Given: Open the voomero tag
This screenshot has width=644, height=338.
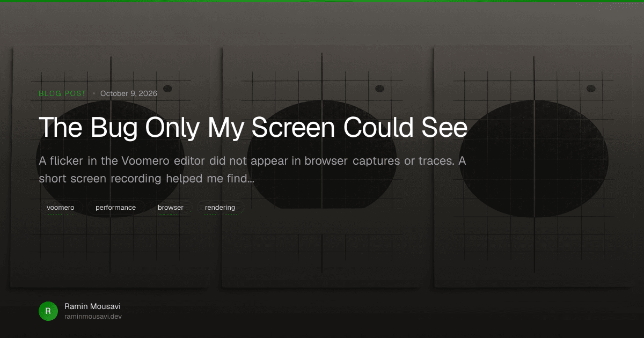Looking at the screenshot, I should [61, 208].
